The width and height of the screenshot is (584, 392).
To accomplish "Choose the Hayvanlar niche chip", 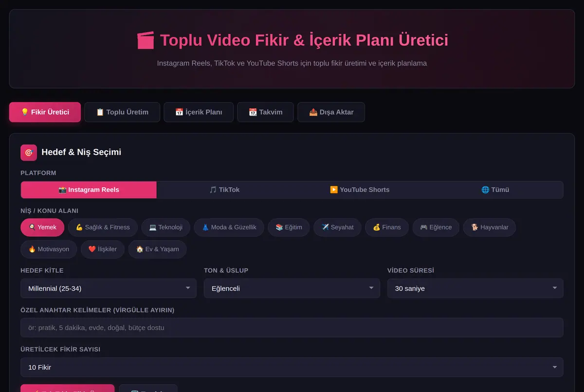I will [489, 227].
